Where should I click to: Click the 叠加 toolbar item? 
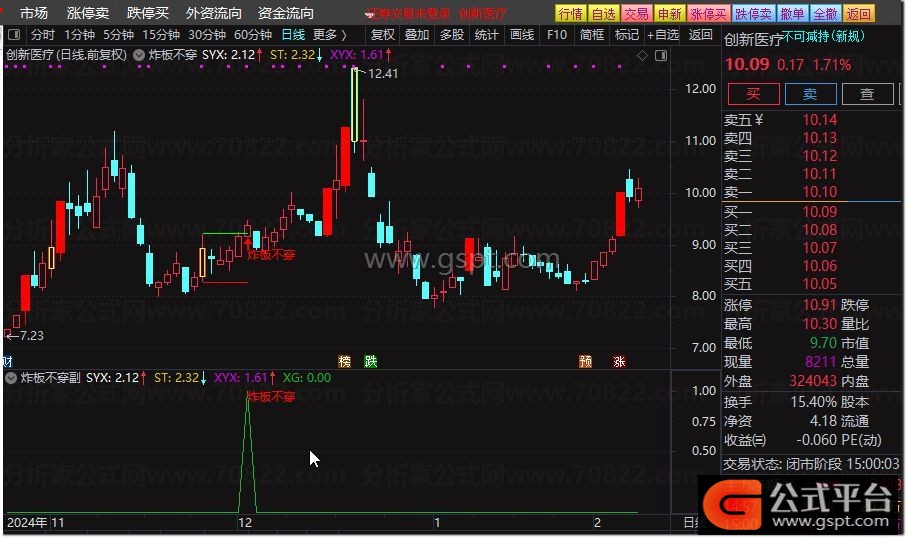coord(417,35)
